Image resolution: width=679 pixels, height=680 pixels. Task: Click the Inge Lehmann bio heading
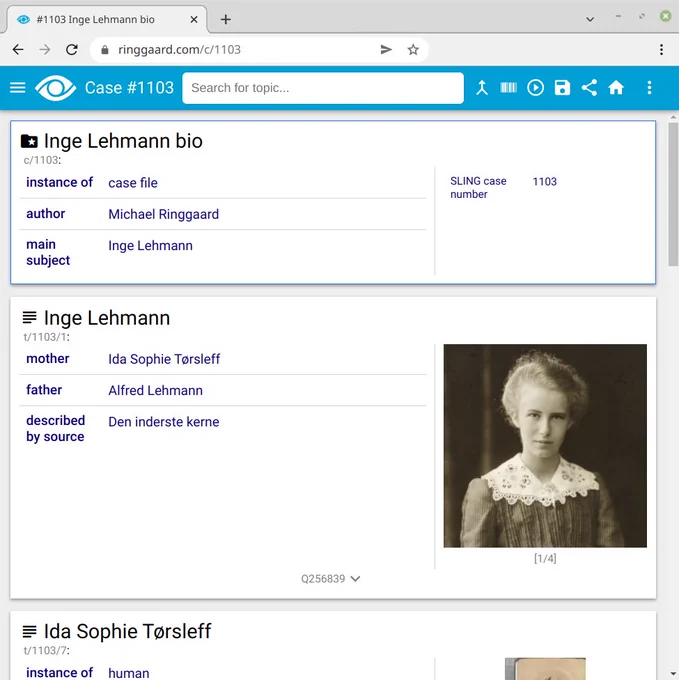point(123,141)
